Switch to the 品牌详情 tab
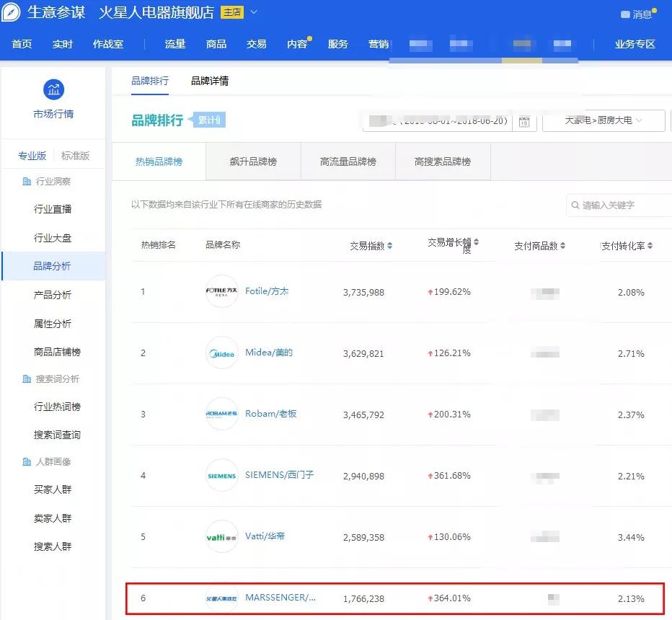 210,81
